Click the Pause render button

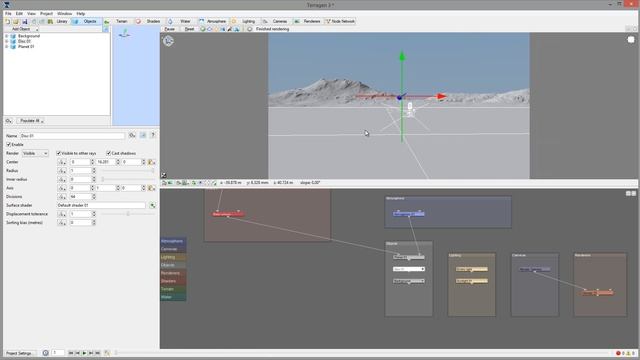coord(170,29)
